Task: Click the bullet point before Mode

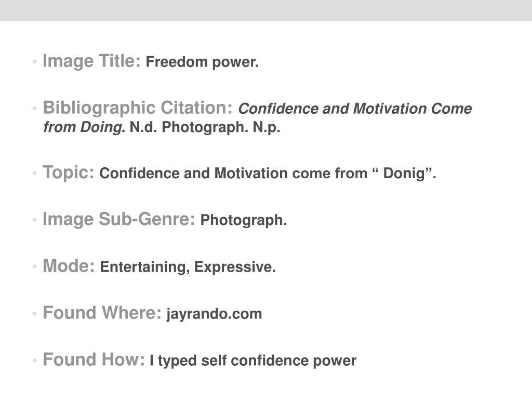Action: [x=34, y=267]
